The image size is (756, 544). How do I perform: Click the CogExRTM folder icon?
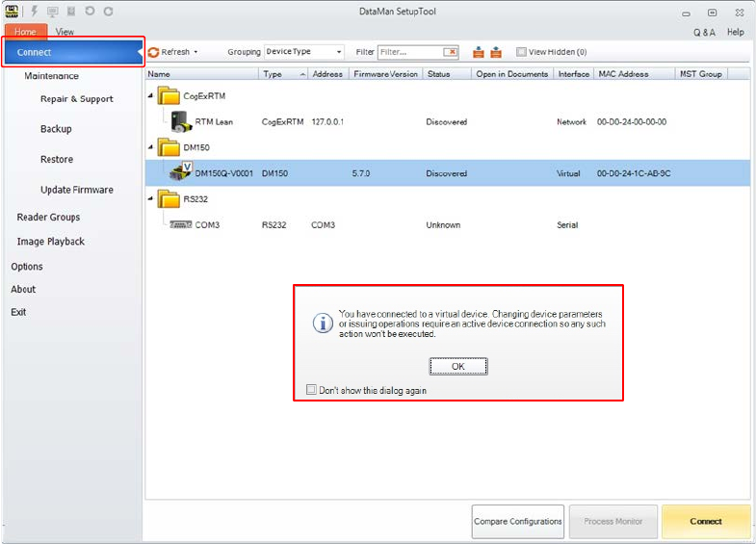coord(169,95)
